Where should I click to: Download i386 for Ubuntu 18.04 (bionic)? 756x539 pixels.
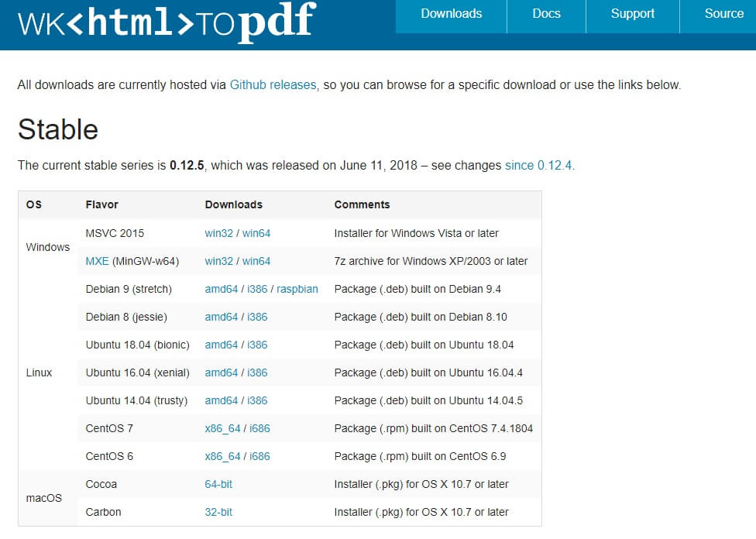click(x=257, y=345)
